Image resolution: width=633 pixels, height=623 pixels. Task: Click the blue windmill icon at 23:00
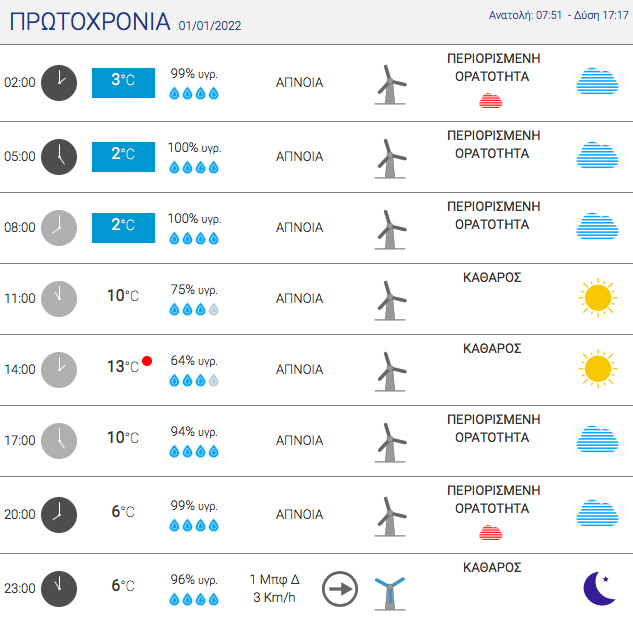(x=390, y=594)
